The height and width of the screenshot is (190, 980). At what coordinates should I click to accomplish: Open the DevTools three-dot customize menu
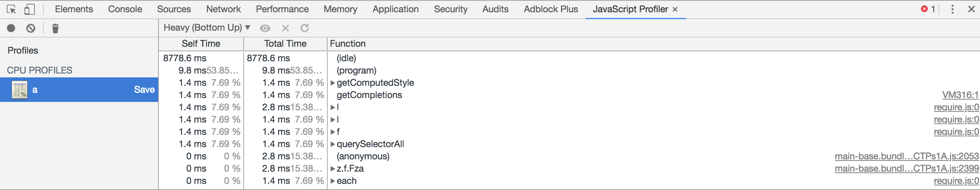(952, 9)
